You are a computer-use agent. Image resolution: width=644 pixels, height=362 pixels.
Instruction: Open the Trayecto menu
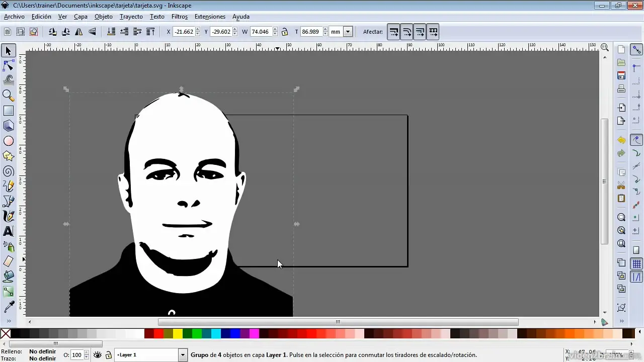pyautogui.click(x=131, y=17)
